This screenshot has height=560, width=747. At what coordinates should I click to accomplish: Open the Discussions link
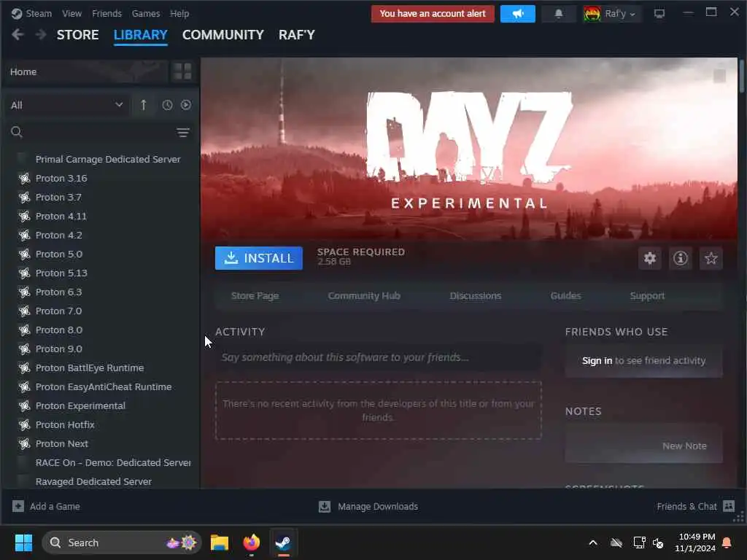pos(476,296)
